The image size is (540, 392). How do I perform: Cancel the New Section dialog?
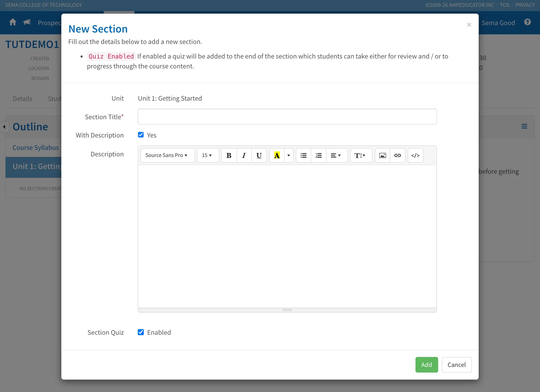457,365
